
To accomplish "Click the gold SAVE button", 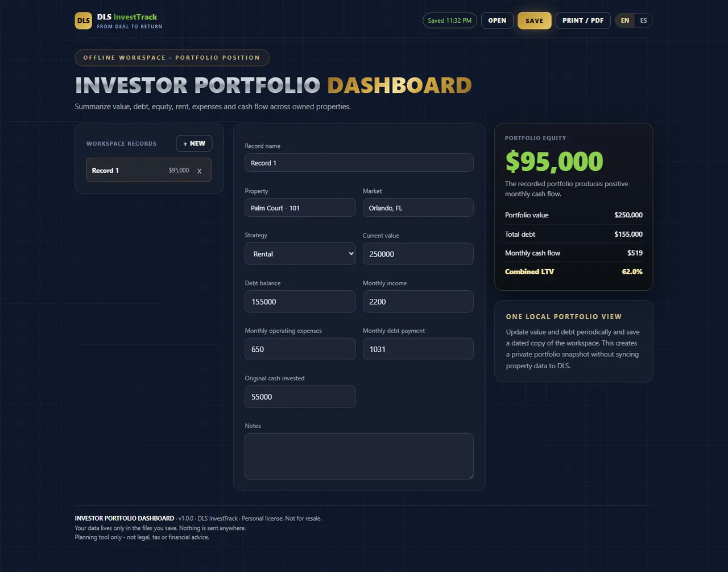I will [534, 20].
